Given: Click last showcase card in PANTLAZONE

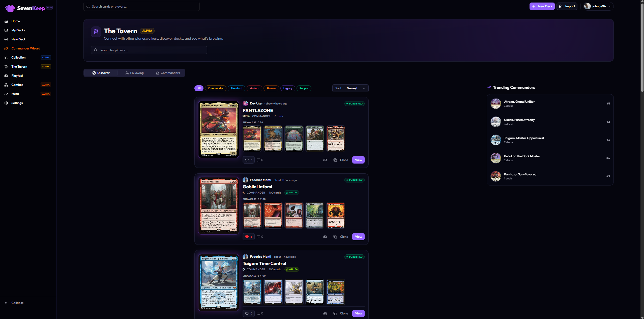Looking at the screenshot, I should click(x=336, y=139).
